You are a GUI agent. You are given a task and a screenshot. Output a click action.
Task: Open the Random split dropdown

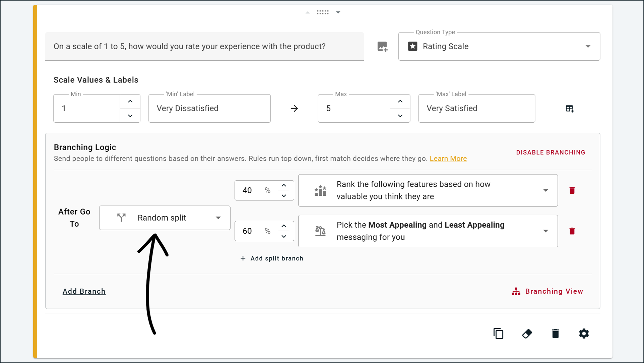165,218
